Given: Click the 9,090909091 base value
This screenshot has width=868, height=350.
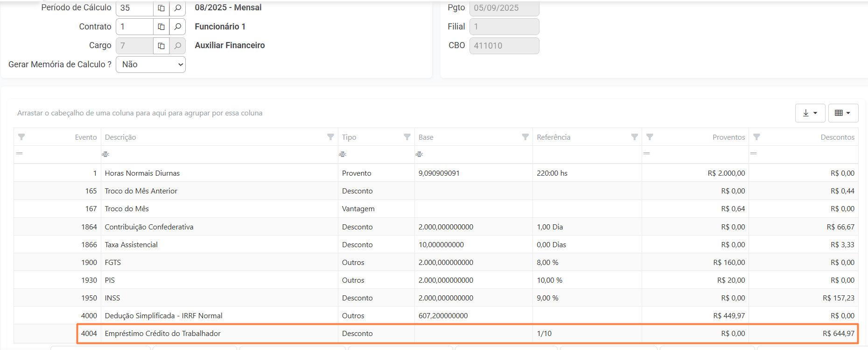Looking at the screenshot, I should [439, 173].
